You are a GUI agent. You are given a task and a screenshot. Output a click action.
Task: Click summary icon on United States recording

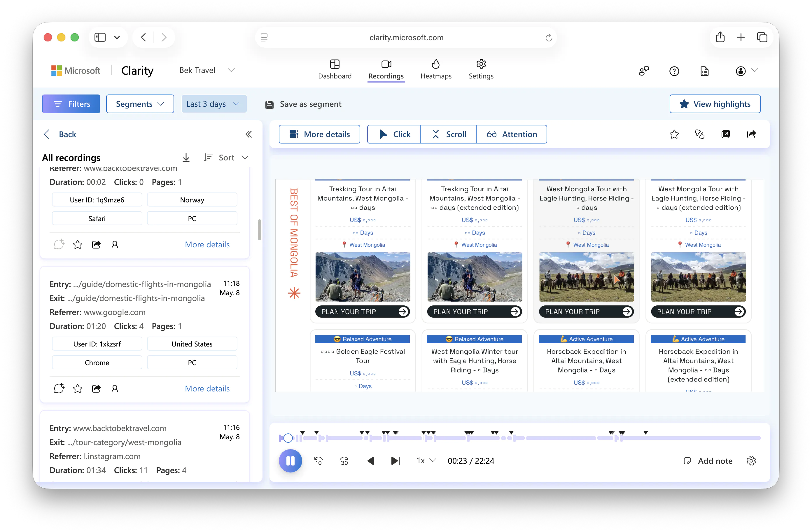click(59, 388)
